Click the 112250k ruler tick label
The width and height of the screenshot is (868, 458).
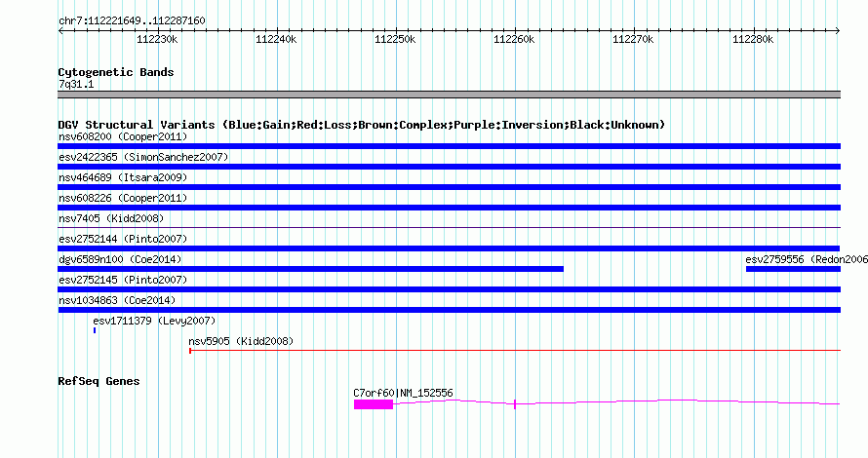point(395,39)
